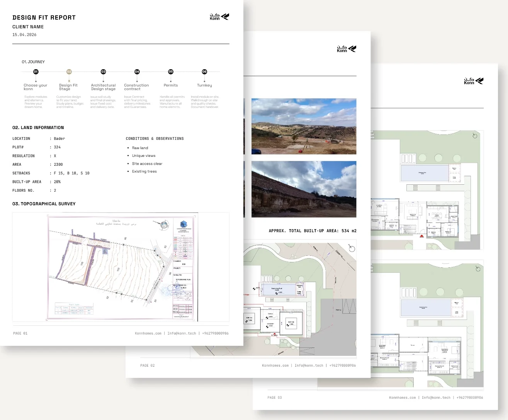Select journey step marker 04
This screenshot has height=420, width=508.
[x=137, y=71]
